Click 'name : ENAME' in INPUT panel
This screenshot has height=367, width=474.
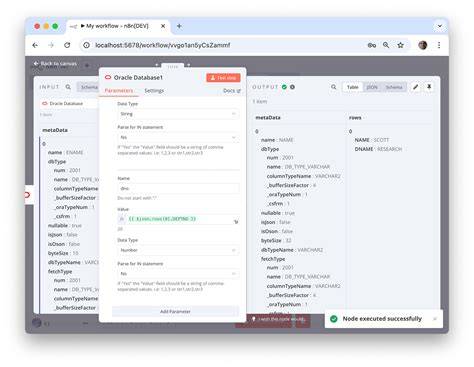tap(66, 152)
